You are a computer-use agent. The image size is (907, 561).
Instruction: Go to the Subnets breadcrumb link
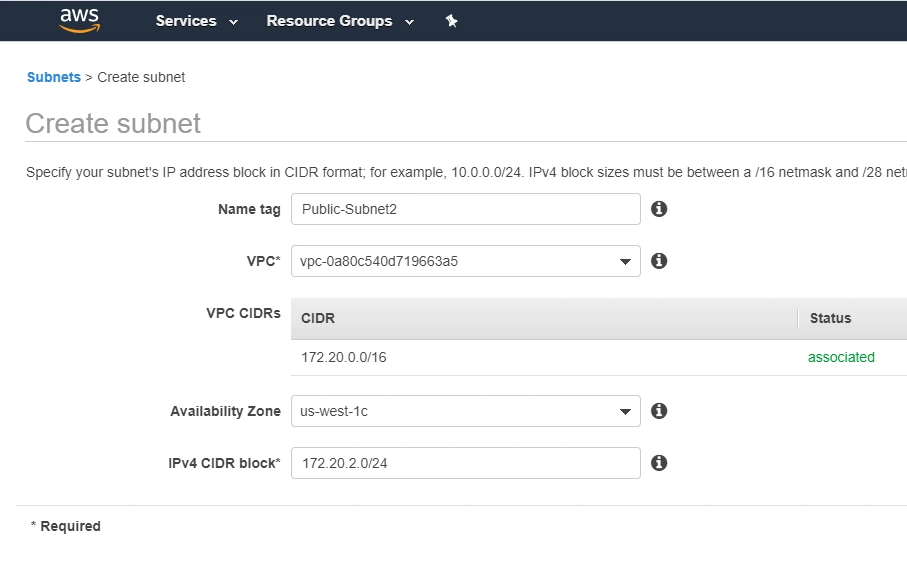click(54, 77)
